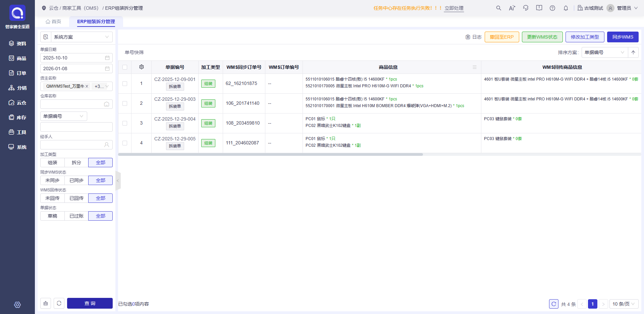The image size is (644, 314).
Task: Click the 查询 button
Action: coord(90,303)
